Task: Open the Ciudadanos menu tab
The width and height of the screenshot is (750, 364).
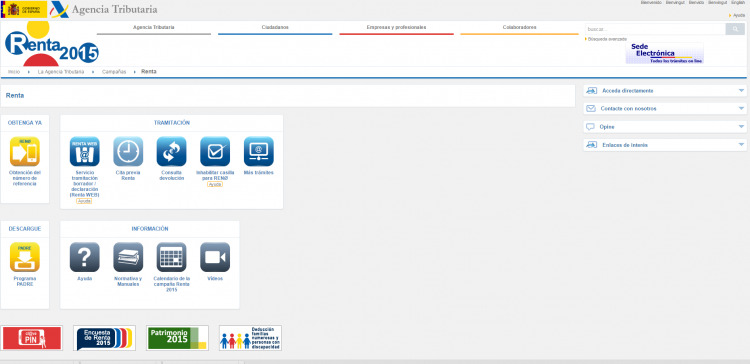Action: click(x=275, y=28)
